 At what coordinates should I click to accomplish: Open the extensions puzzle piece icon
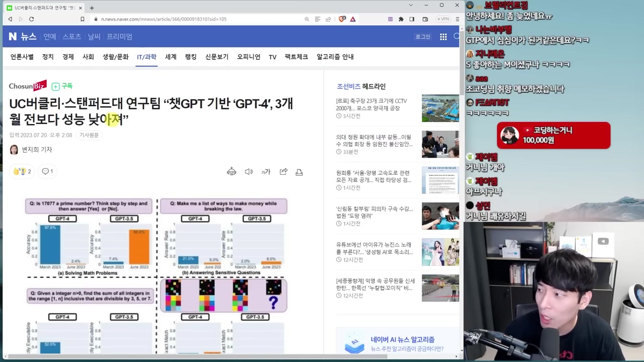click(401, 19)
